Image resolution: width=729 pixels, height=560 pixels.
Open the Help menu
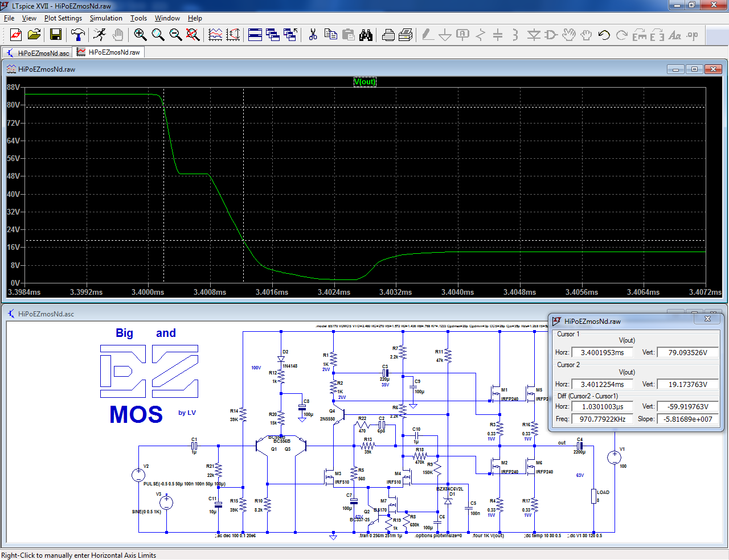click(195, 18)
